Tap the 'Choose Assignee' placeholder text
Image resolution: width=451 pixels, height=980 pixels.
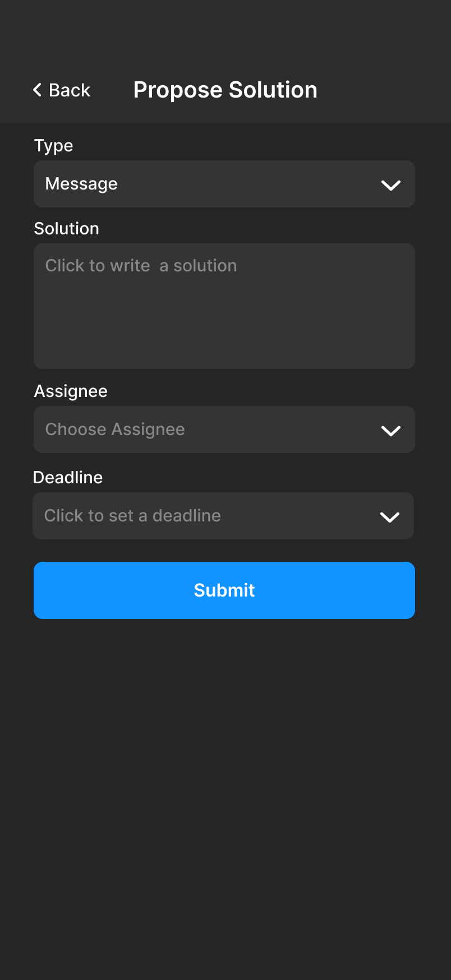[x=115, y=429]
